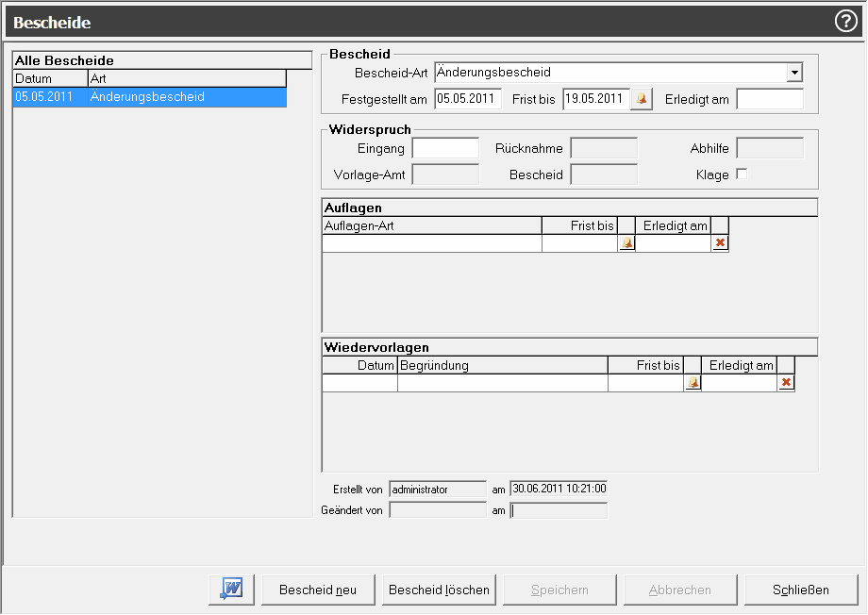Click the Auflagen-Art cell in first row
This screenshot has width=868, height=615.
click(431, 243)
